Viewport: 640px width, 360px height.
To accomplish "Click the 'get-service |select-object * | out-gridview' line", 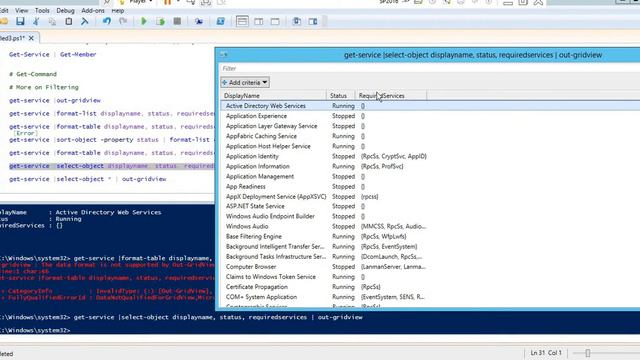I will click(x=88, y=179).
